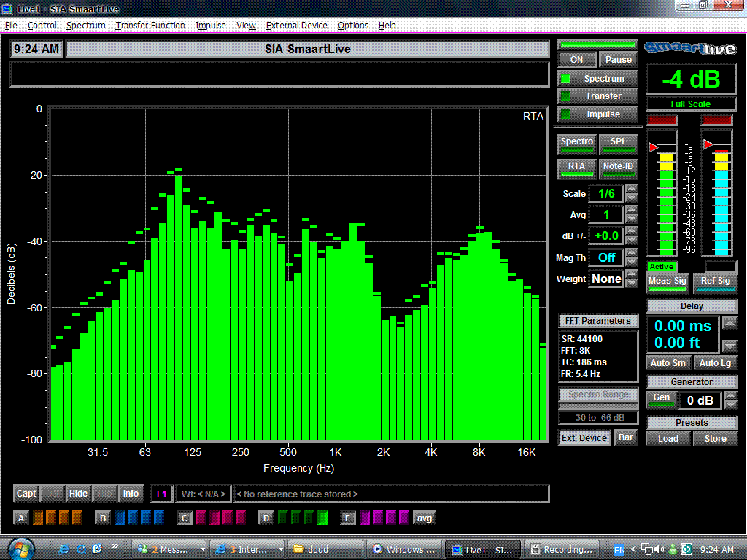Pause the analyzer
Screen dimensions: 747x560
(618, 60)
